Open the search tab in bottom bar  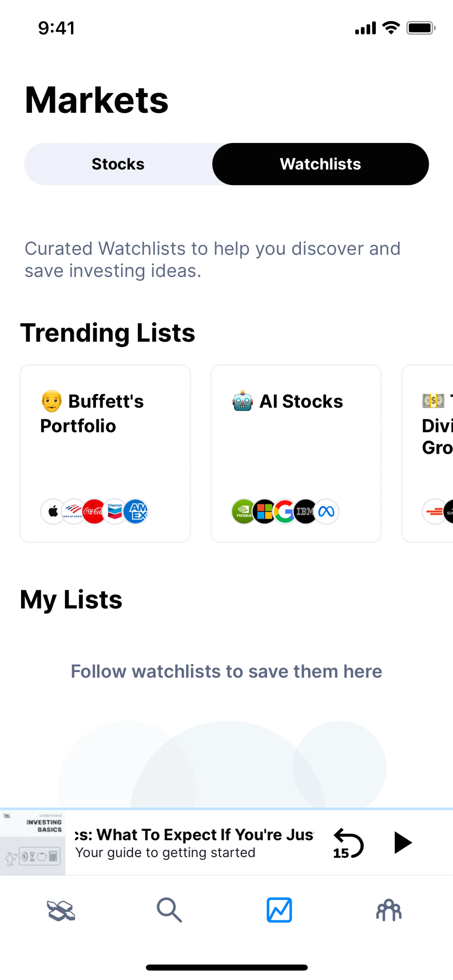(x=169, y=910)
